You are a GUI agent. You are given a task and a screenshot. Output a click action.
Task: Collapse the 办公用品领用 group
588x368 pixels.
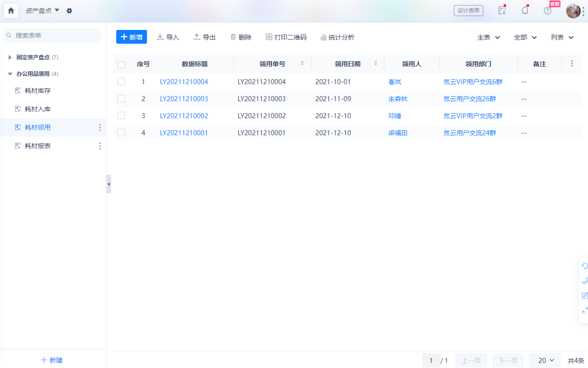10,74
